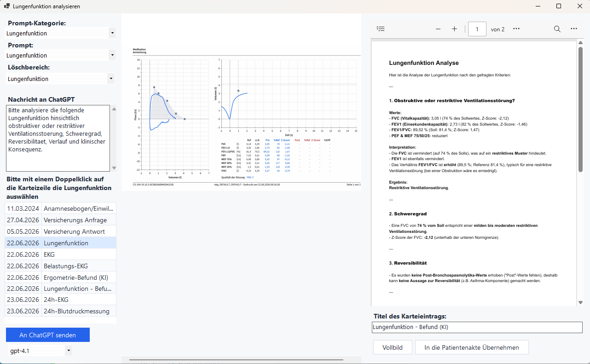The width and height of the screenshot is (590, 364).
Task: Click the app icon in the title bar
Action: coord(7,6)
